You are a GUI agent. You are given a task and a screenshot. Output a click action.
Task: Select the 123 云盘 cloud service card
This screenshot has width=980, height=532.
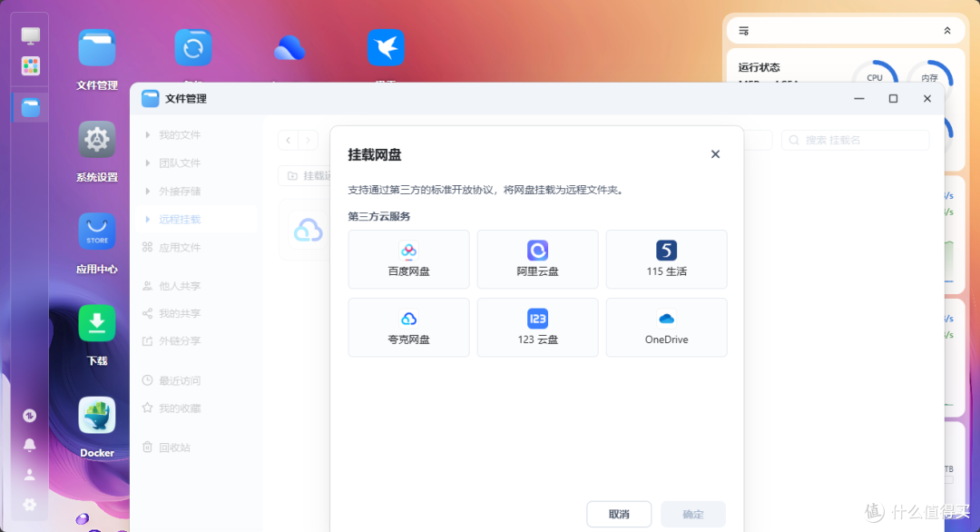click(x=537, y=328)
